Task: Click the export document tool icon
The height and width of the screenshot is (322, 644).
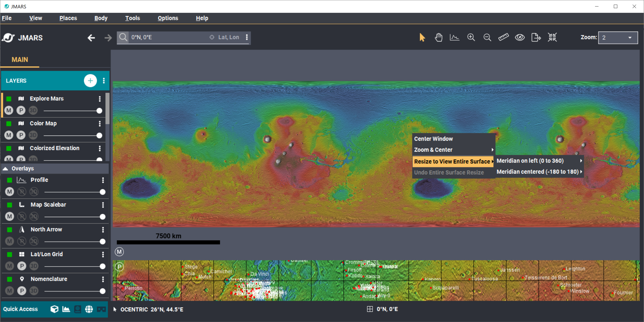Action: (x=536, y=38)
